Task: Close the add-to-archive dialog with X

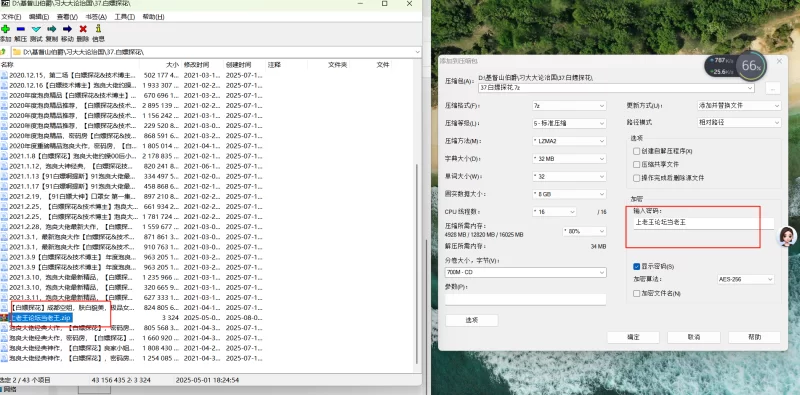Action: 779,61
